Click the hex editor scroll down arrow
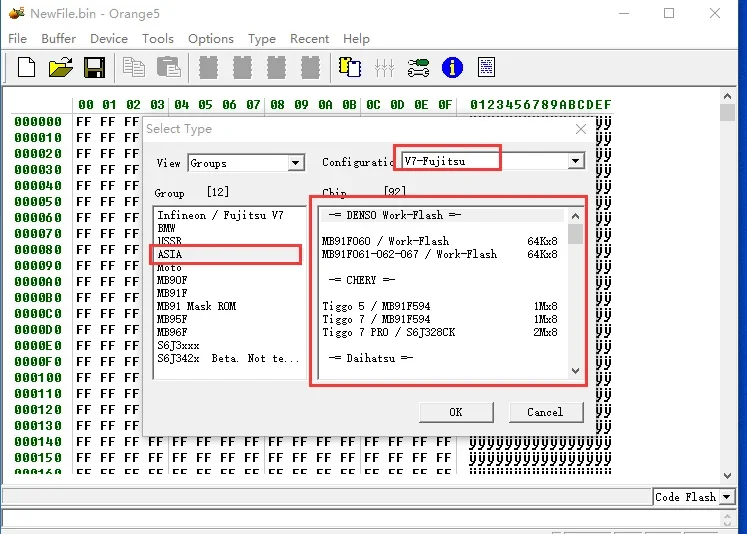This screenshot has width=747, height=534. click(x=727, y=475)
